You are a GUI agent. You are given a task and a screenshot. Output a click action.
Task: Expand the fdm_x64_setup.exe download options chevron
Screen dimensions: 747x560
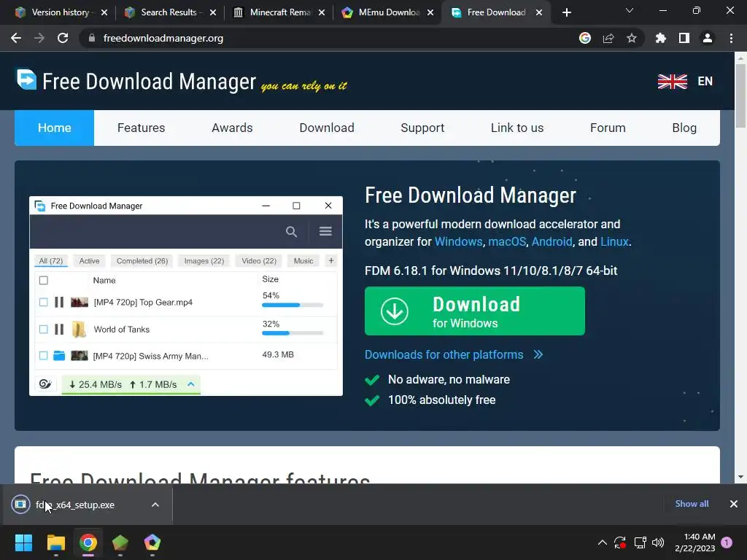click(155, 505)
